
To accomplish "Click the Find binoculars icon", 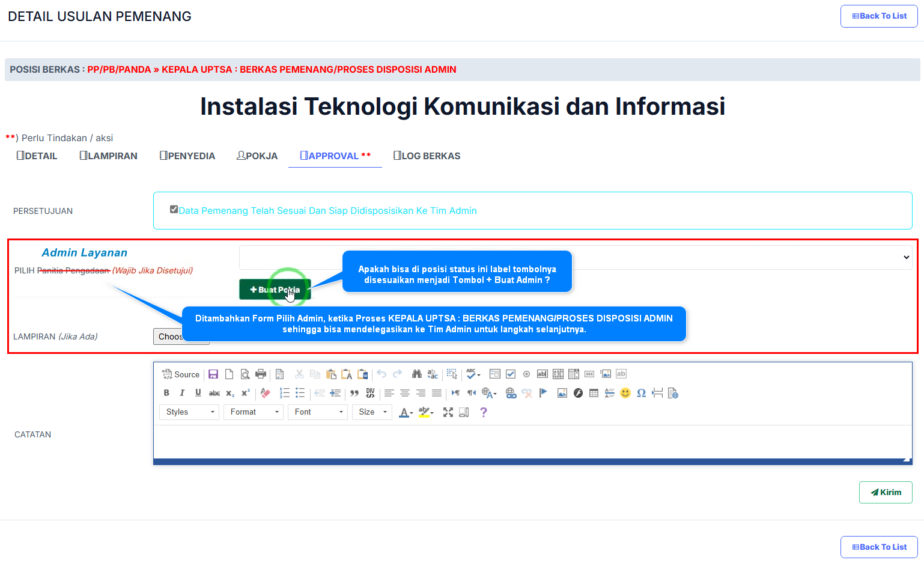I will coord(416,374).
